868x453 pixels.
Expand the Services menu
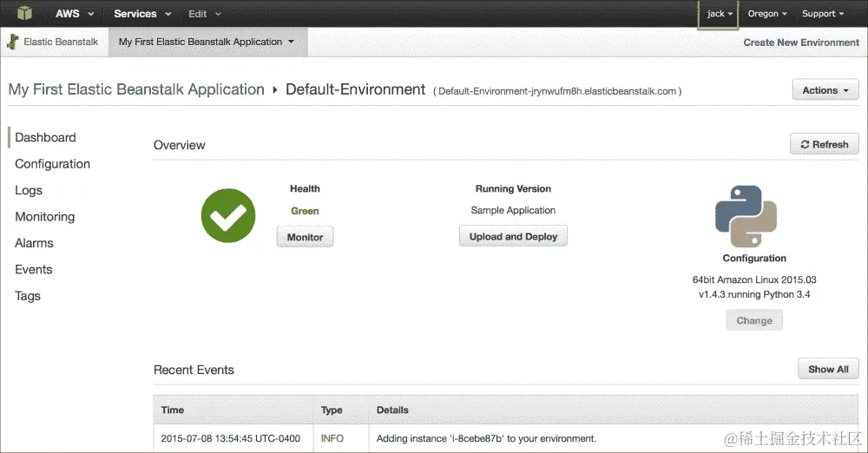tap(142, 13)
